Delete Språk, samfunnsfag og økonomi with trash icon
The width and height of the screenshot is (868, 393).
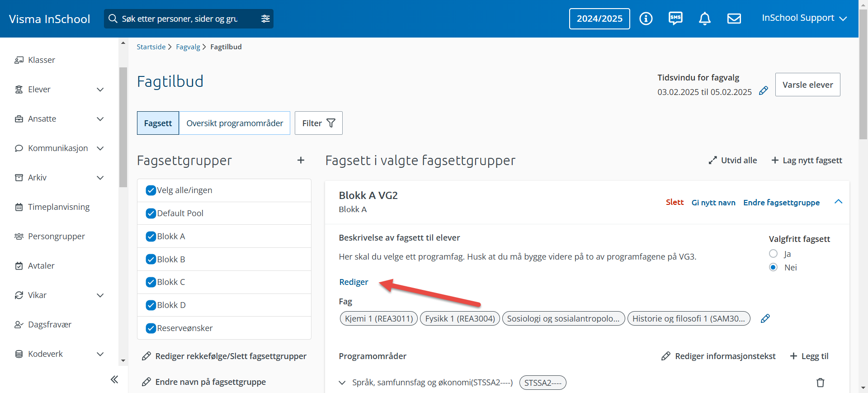[820, 383]
